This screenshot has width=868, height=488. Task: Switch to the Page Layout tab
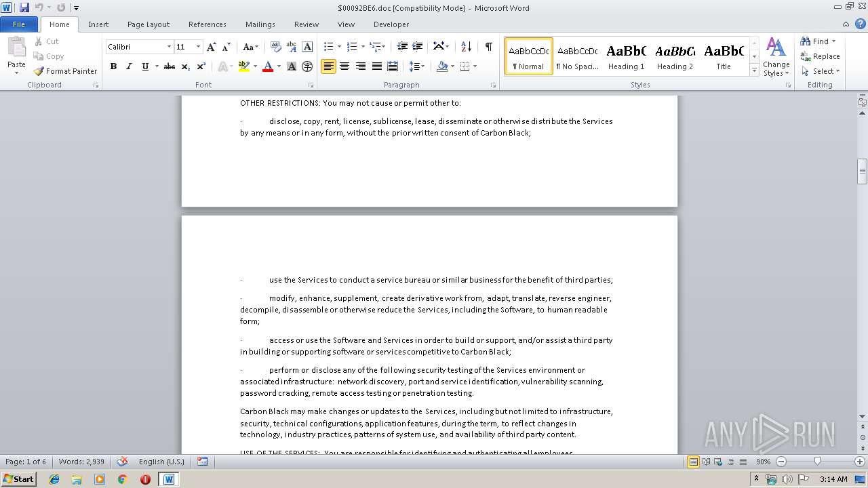[x=149, y=24]
